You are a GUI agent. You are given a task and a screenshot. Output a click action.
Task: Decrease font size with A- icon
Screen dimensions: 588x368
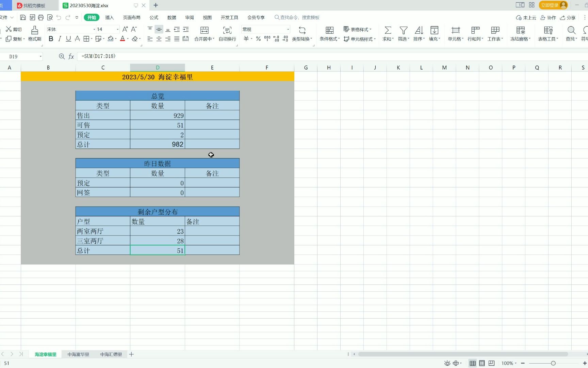click(x=134, y=29)
